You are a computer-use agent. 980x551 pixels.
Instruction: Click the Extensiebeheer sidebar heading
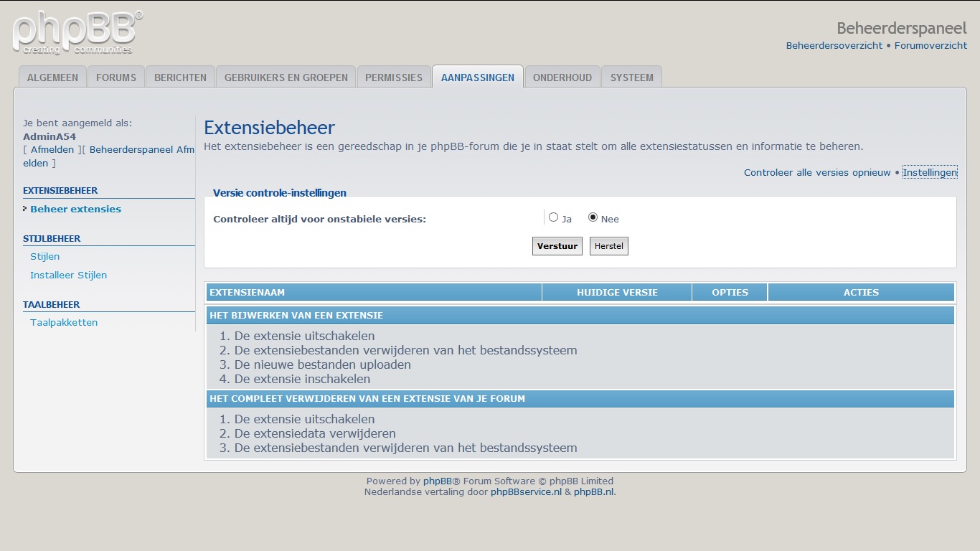[x=60, y=190]
